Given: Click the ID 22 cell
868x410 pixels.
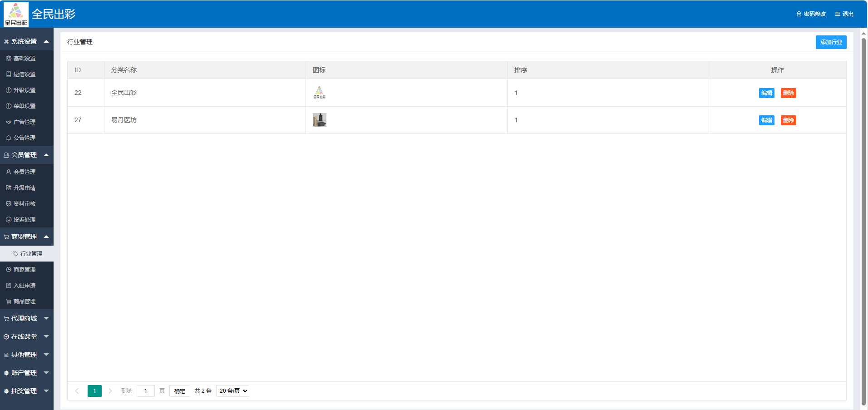Looking at the screenshot, I should pos(86,93).
